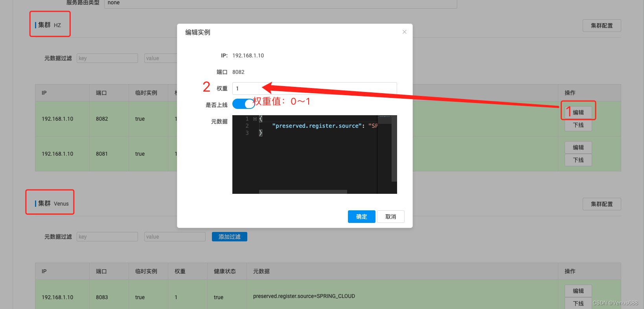Click the port value 8082 in the dialog
The width and height of the screenshot is (644, 309).
coord(238,72)
